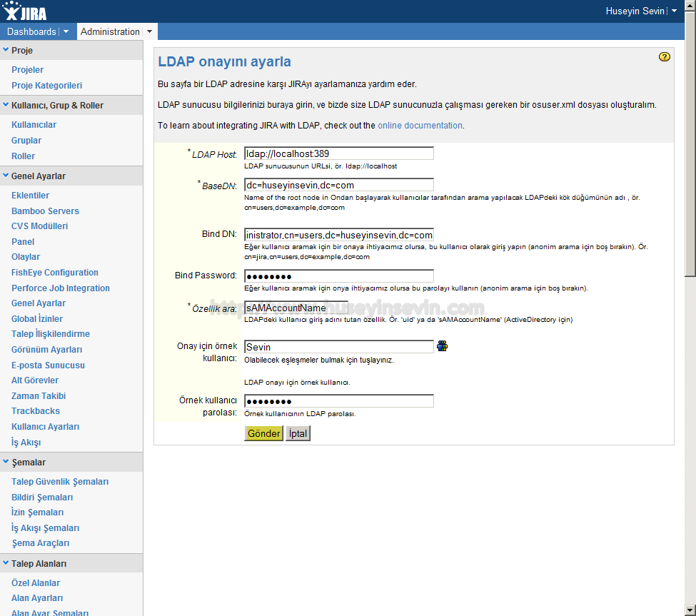Click the Onay için örnek kullanıcı field
This screenshot has width=696, height=616.
338,347
